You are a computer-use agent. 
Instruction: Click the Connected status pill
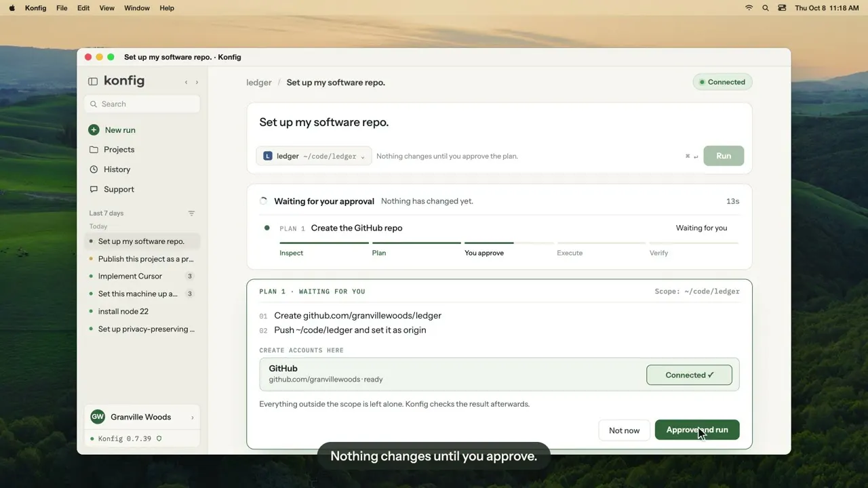coord(722,82)
